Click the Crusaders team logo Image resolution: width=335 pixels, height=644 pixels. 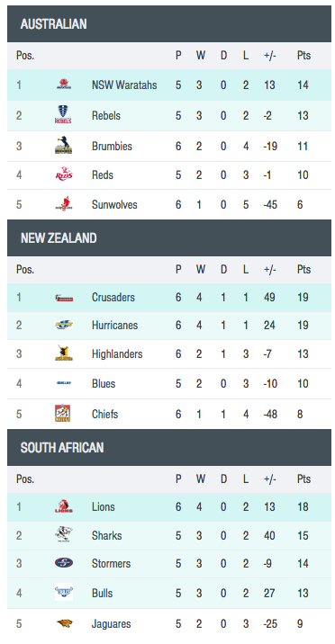(x=64, y=298)
